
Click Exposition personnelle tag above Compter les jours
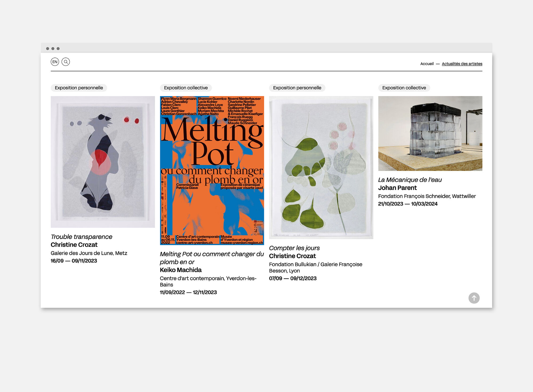pos(297,88)
